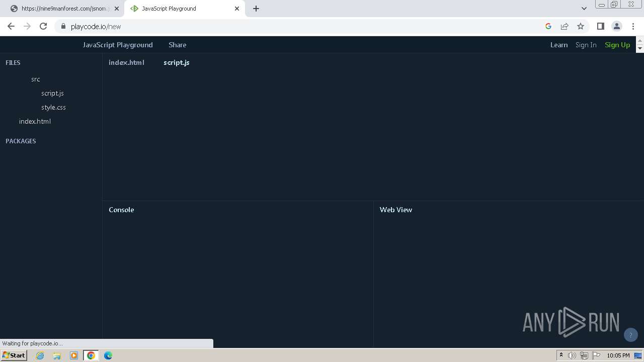Click the browser back arrow

[11, 26]
